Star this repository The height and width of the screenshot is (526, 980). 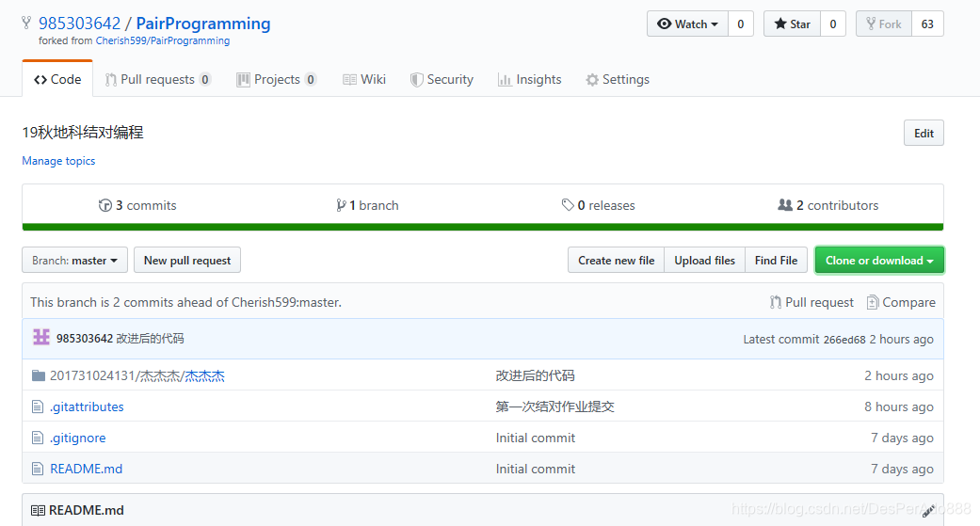tap(792, 24)
